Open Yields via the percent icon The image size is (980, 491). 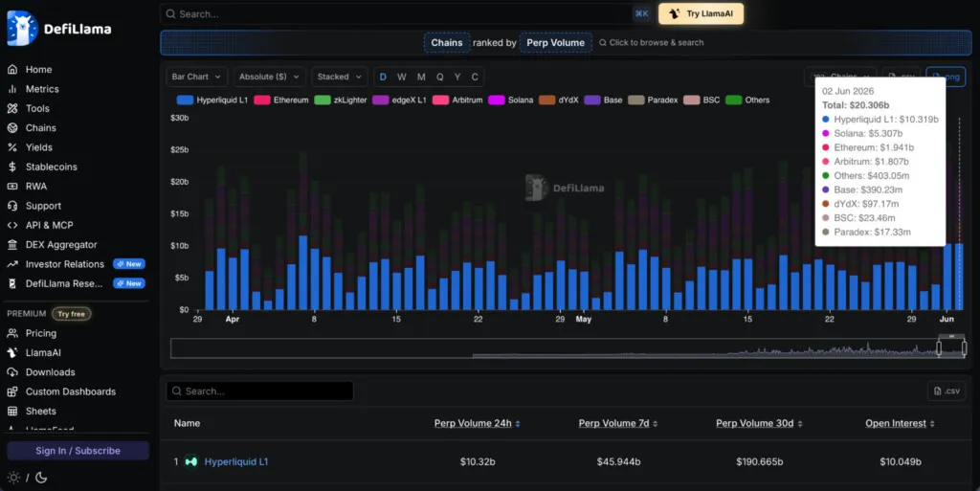tap(12, 147)
